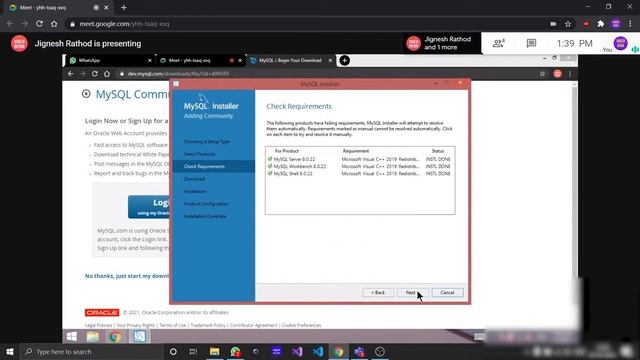640x360 pixels.
Task: Open a new Chrome tab
Action: pyautogui.click(x=124, y=7)
